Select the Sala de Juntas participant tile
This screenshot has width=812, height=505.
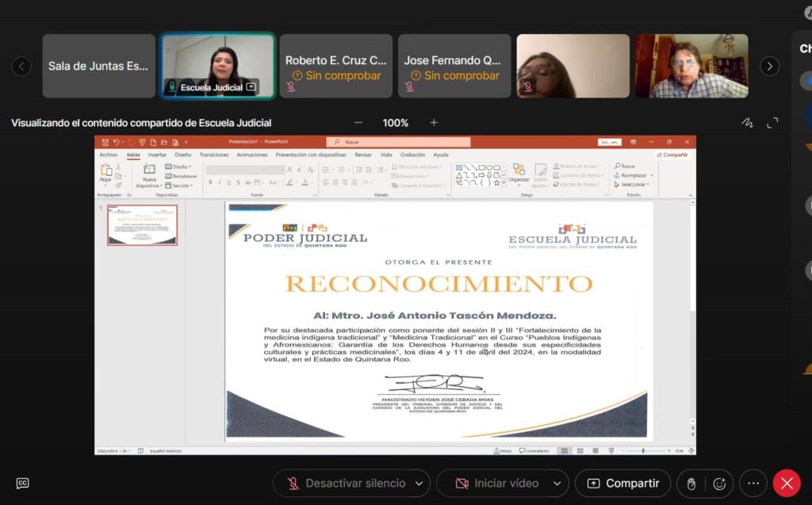pos(99,66)
